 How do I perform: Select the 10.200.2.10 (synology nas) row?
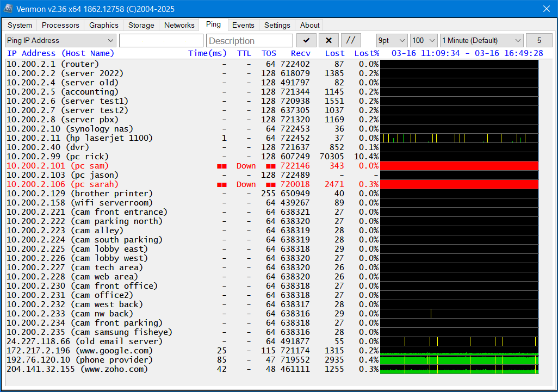[272, 129]
